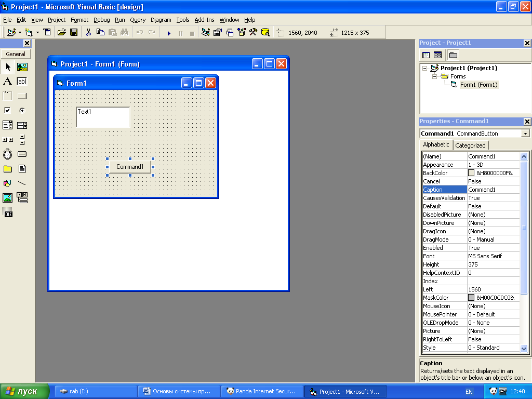The height and width of the screenshot is (399, 532).
Task: Toggle Folders view in Project panel
Action: click(453, 55)
